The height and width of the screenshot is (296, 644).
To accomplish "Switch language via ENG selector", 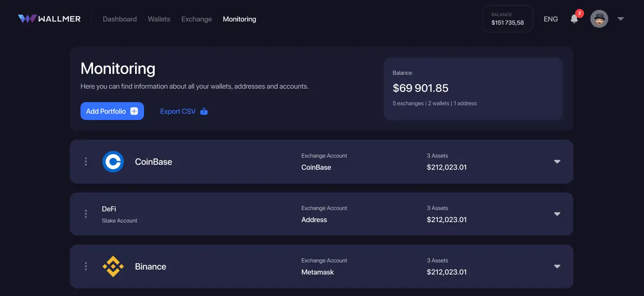I will (x=551, y=19).
